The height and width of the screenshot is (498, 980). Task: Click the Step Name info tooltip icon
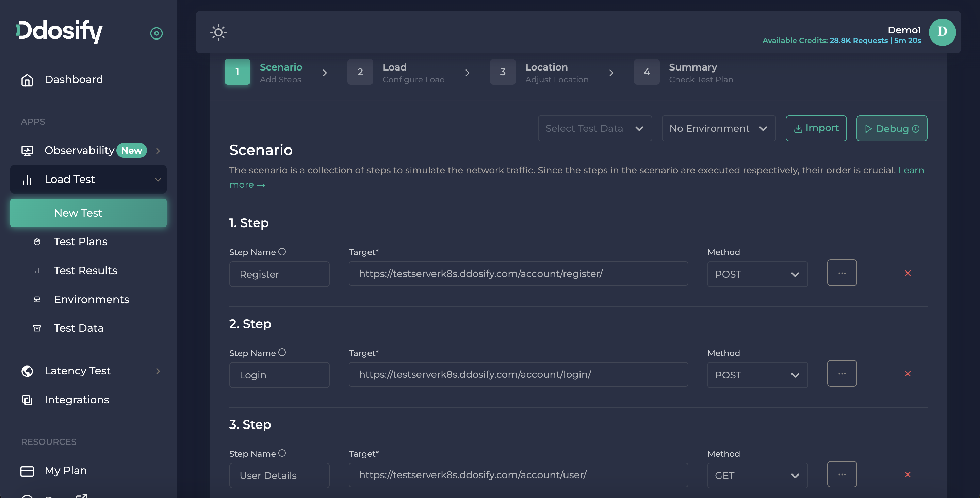(x=282, y=252)
